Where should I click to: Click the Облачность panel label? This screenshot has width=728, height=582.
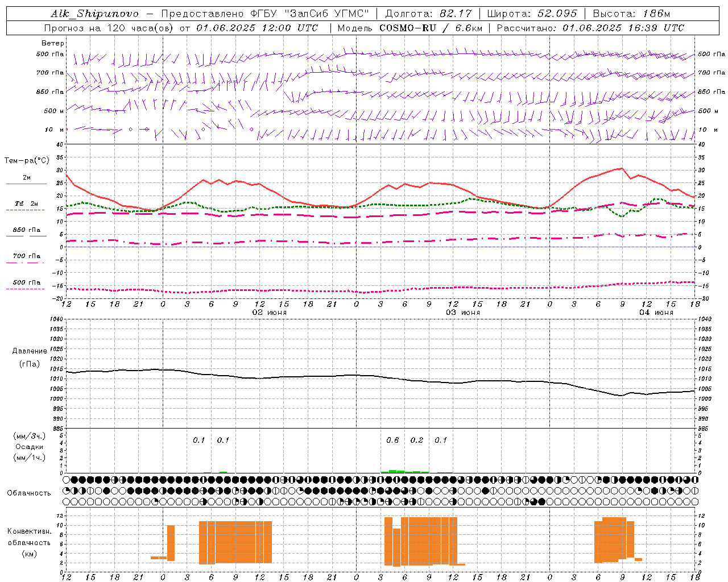(x=29, y=493)
